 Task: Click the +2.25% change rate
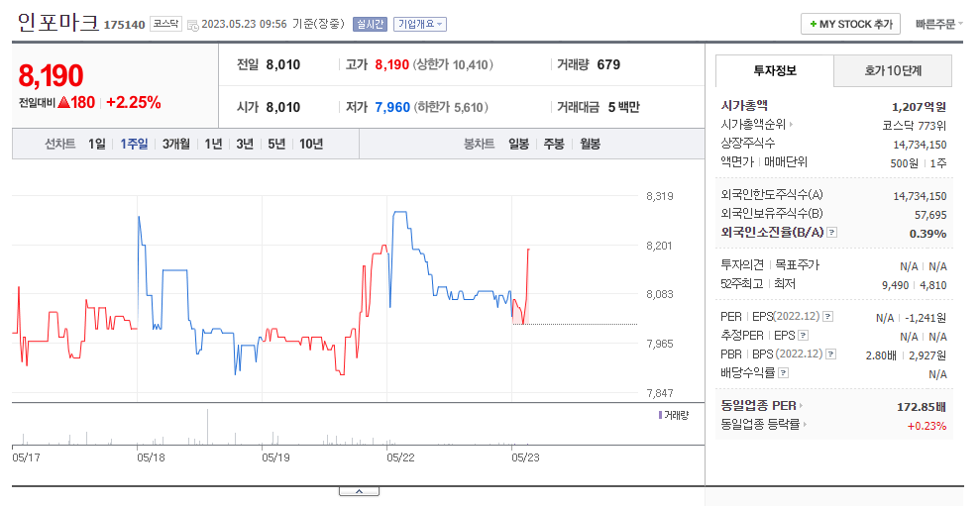tap(133, 102)
